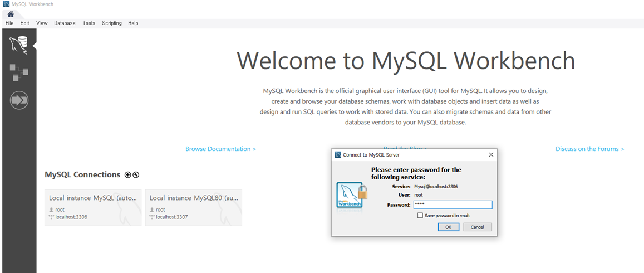Follow the Discuss on the Forums link
The height and width of the screenshot is (273, 644).
pyautogui.click(x=590, y=149)
